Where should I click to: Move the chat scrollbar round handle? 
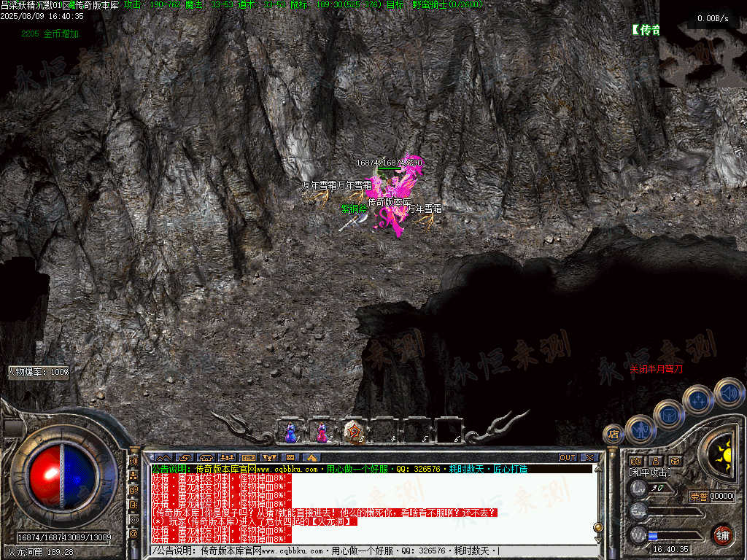pos(599,527)
